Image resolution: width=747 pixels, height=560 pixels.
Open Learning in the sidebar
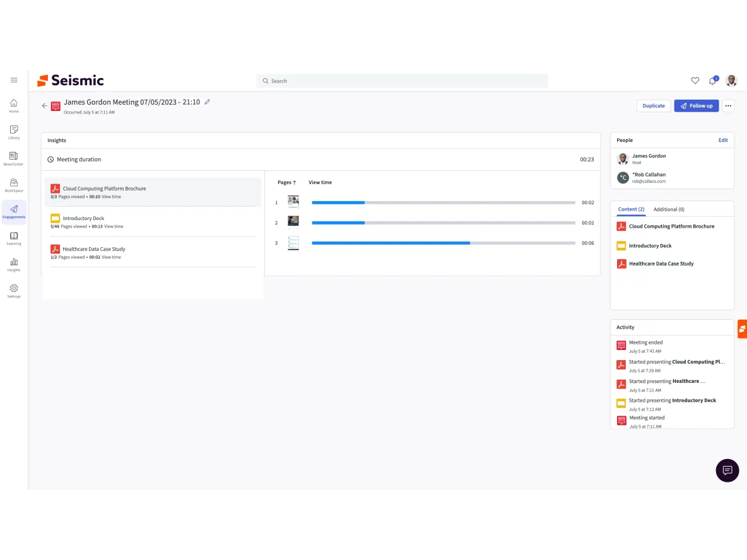tap(14, 238)
